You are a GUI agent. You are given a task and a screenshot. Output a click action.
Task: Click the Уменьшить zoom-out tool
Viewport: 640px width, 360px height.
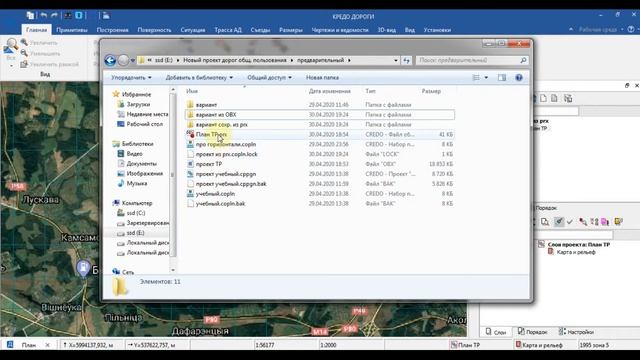40,53
